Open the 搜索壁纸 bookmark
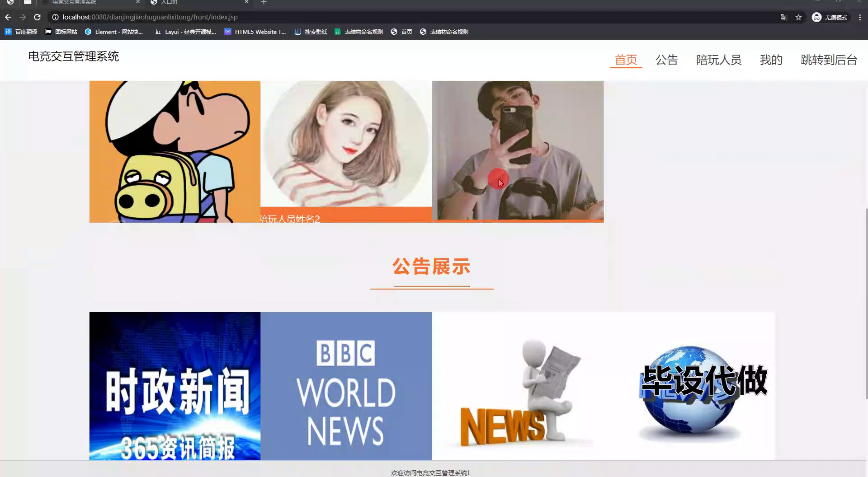The image size is (868, 477). coord(311,32)
